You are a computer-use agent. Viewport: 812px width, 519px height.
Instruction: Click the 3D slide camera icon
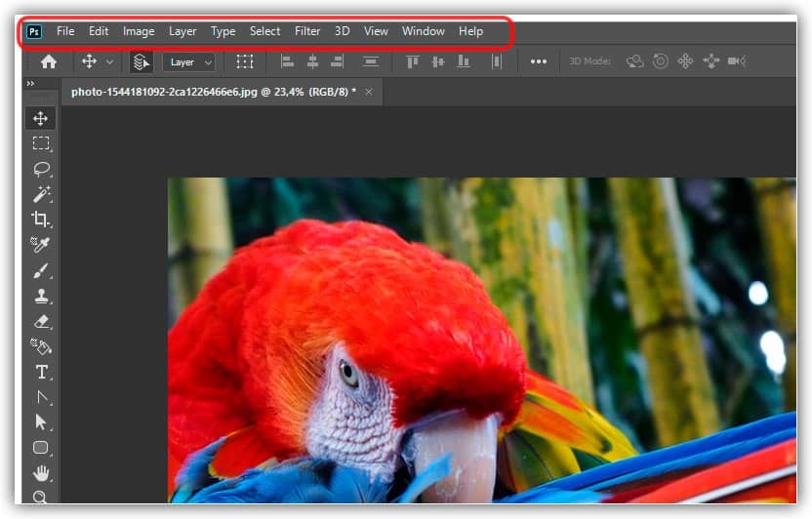click(711, 61)
